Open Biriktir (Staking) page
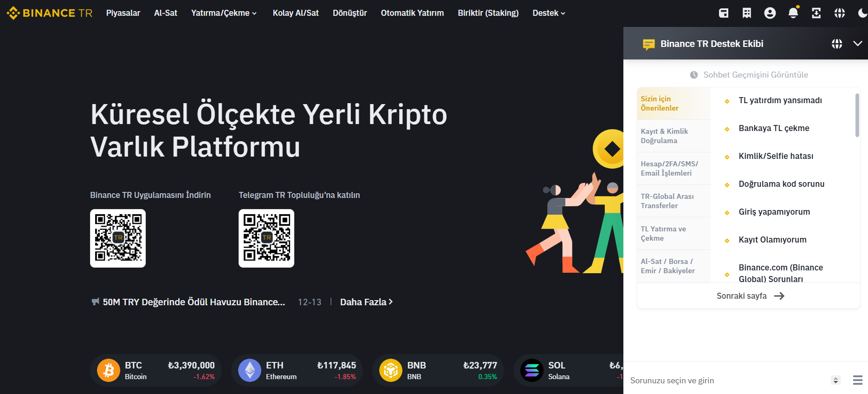This screenshot has width=868, height=394. tap(488, 13)
